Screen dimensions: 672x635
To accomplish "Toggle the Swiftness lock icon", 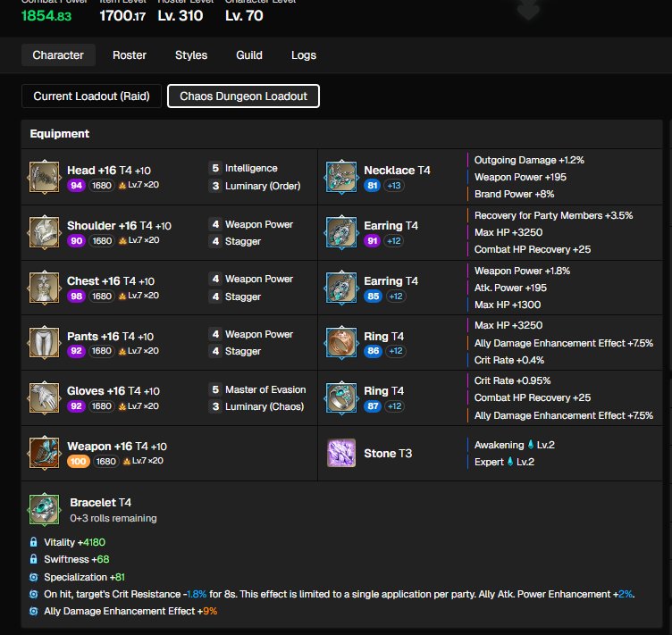I will point(34,559).
